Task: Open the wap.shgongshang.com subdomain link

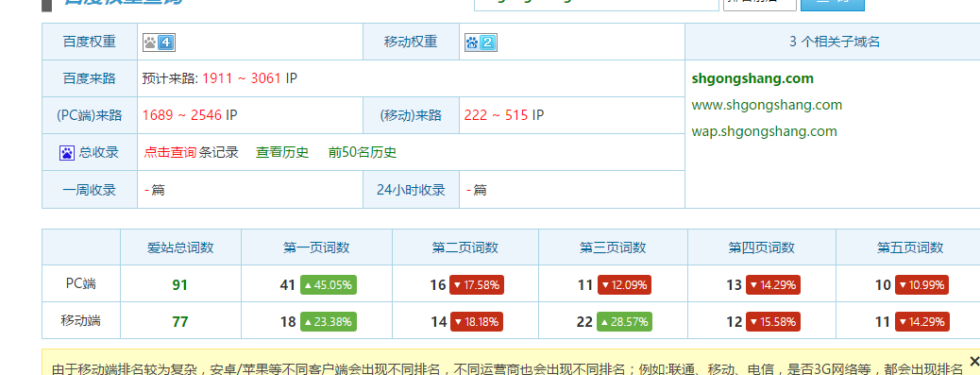Action: (765, 131)
